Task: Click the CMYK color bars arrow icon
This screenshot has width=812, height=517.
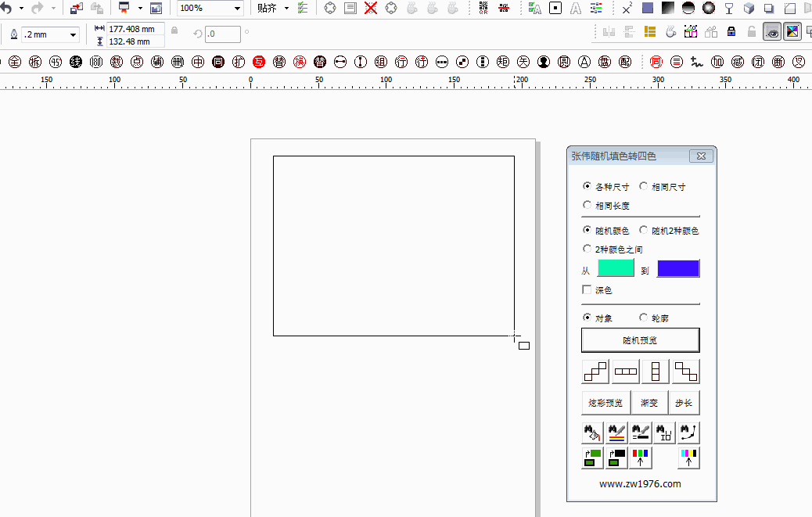Action: point(688,458)
